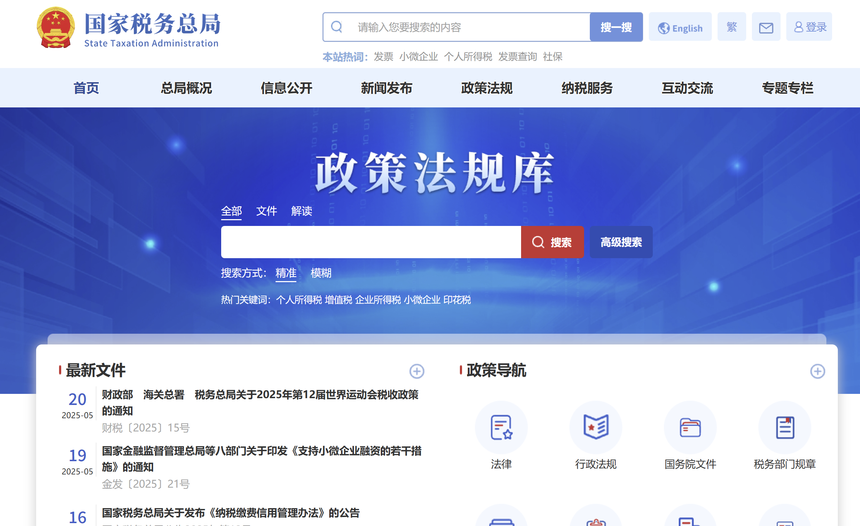The height and width of the screenshot is (526, 860).
Task: Click the 政策法规库 banner title
Action: point(434,173)
